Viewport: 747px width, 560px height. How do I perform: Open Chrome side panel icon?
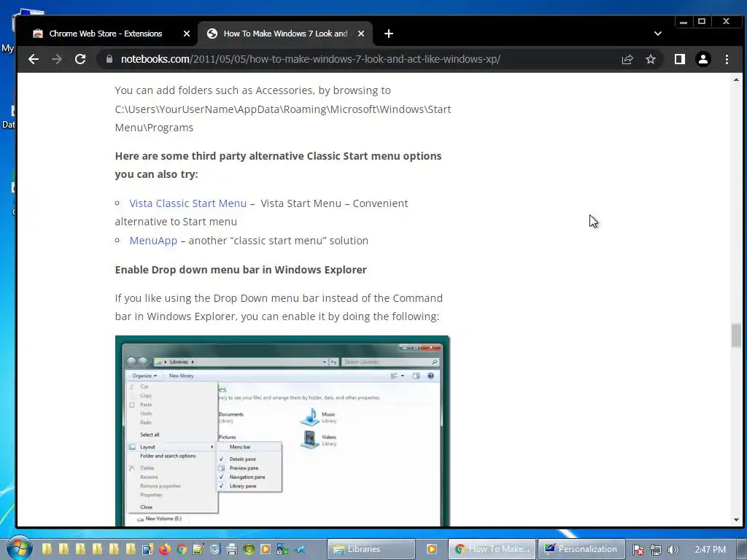pyautogui.click(x=680, y=59)
